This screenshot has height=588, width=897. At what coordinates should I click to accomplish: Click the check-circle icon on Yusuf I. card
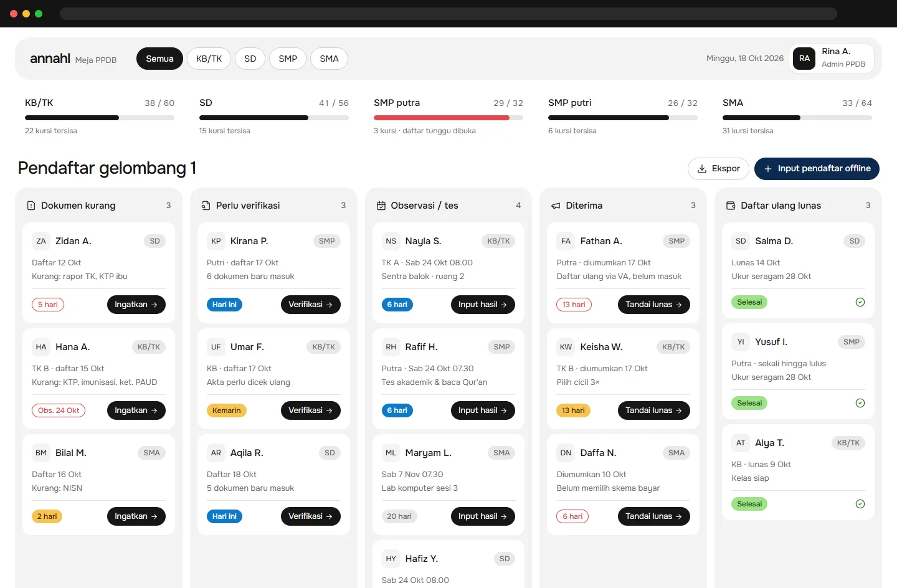pyautogui.click(x=860, y=403)
